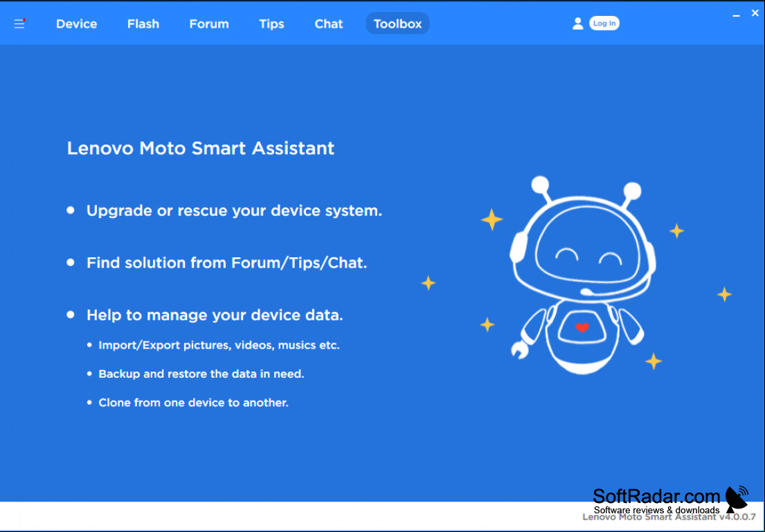This screenshot has height=532, width=765.
Task: Go to the Forum tab
Action: pyautogui.click(x=209, y=24)
